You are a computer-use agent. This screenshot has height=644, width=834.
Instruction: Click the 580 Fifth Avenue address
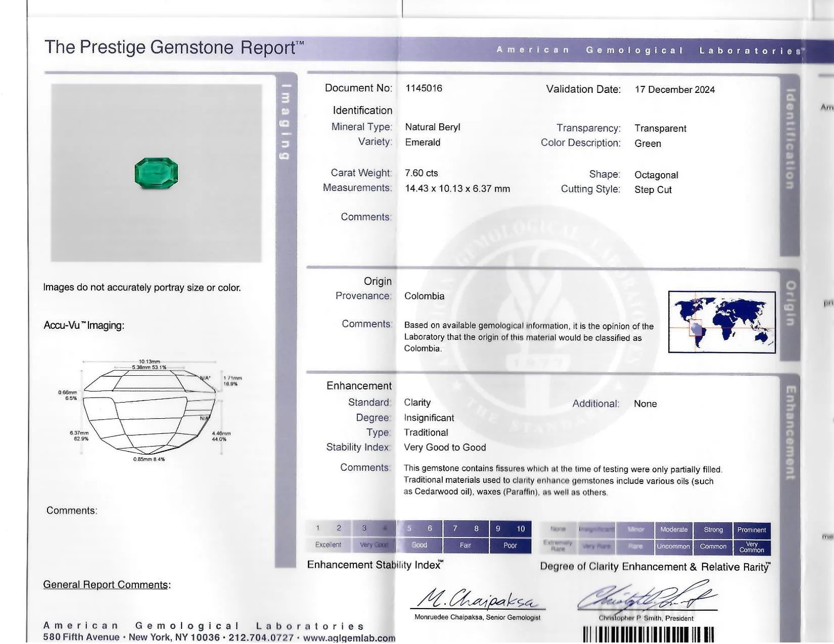coord(81,637)
